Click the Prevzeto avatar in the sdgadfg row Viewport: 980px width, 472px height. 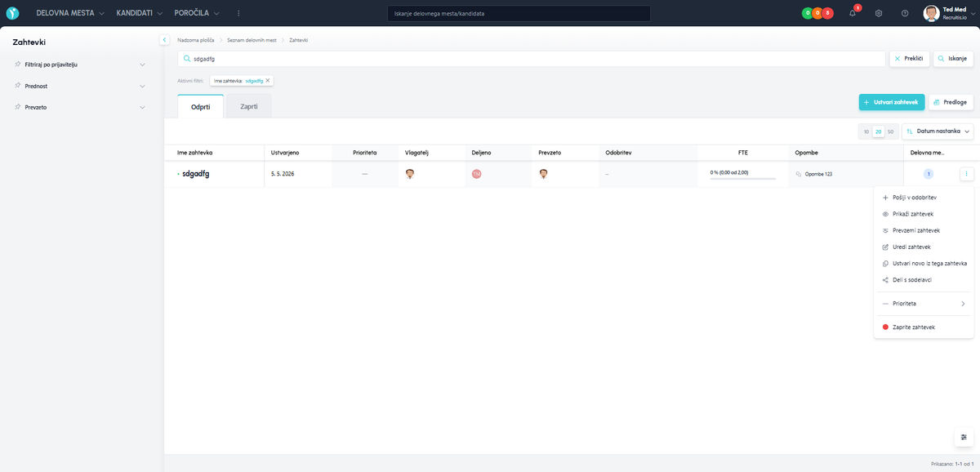pyautogui.click(x=543, y=174)
